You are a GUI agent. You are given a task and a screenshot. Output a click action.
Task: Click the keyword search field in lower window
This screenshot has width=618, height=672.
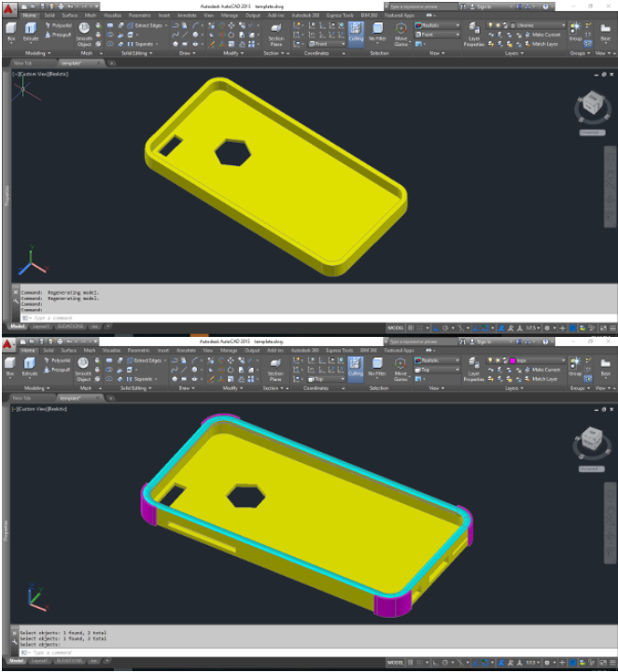point(421,342)
